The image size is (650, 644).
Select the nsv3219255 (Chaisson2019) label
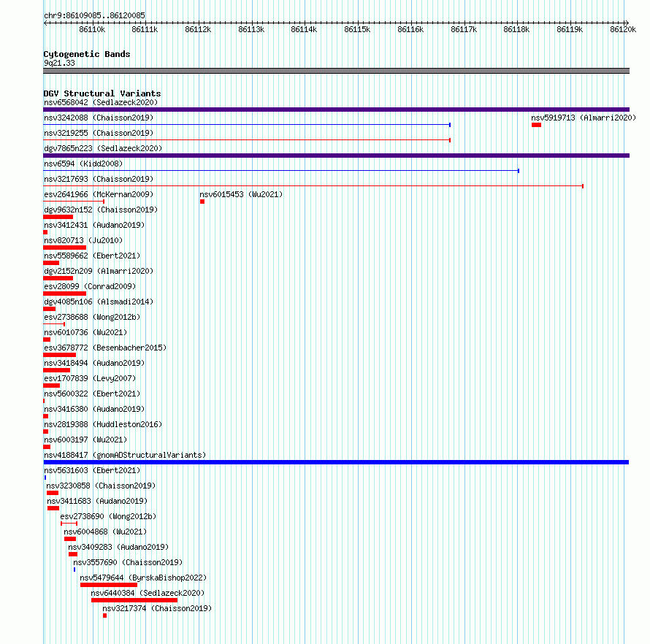[99, 133]
